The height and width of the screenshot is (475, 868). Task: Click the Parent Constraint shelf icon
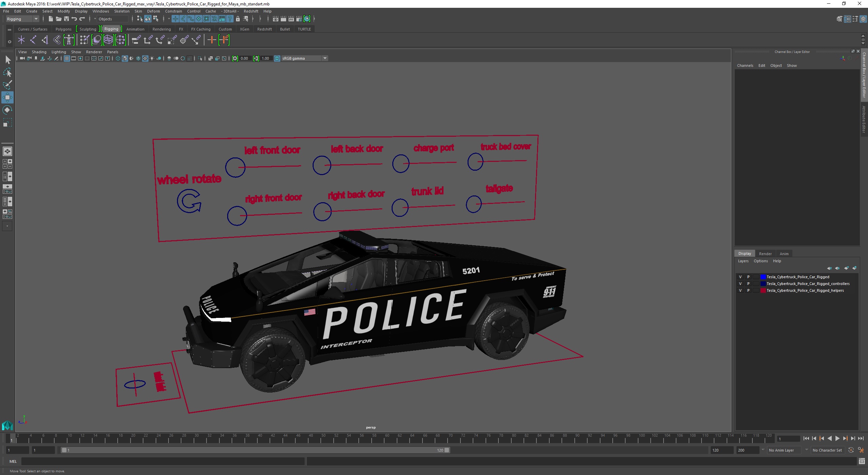click(136, 40)
